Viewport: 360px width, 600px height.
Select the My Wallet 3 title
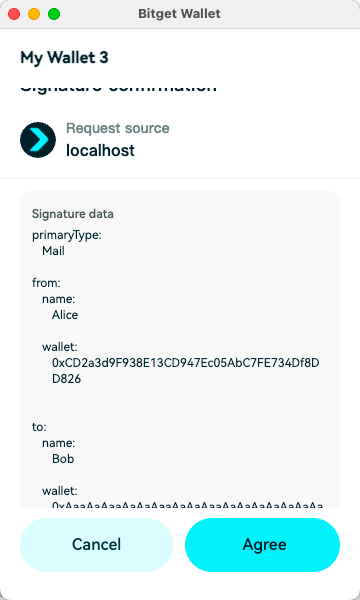pyautogui.click(x=64, y=58)
